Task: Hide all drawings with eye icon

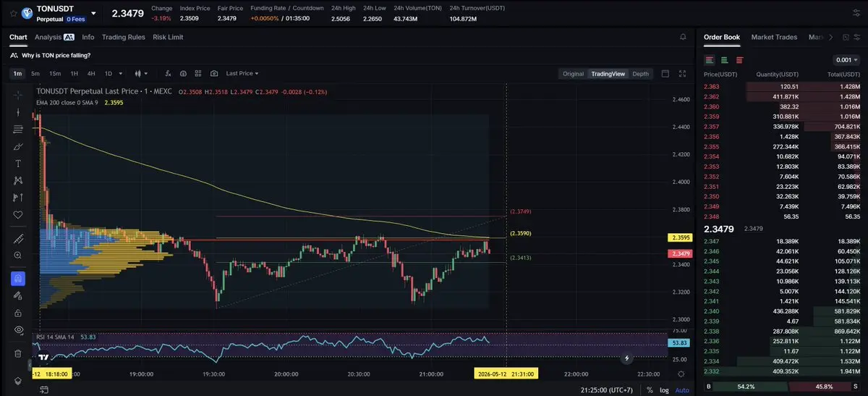Action: [18, 329]
